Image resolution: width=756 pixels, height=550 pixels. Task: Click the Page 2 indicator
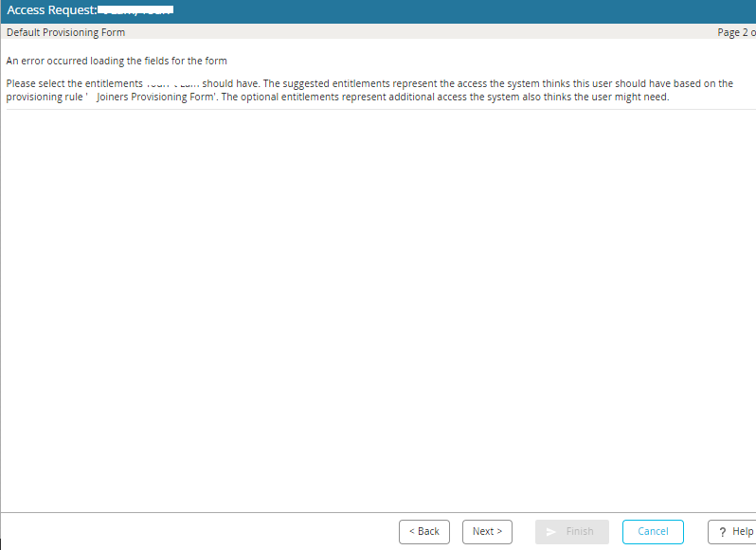click(x=736, y=32)
